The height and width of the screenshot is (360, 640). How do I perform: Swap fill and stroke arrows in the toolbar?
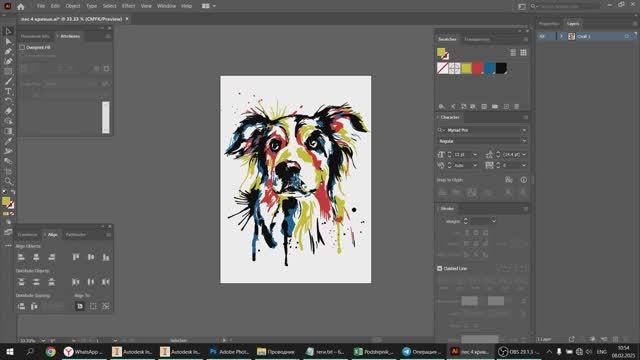(13, 192)
